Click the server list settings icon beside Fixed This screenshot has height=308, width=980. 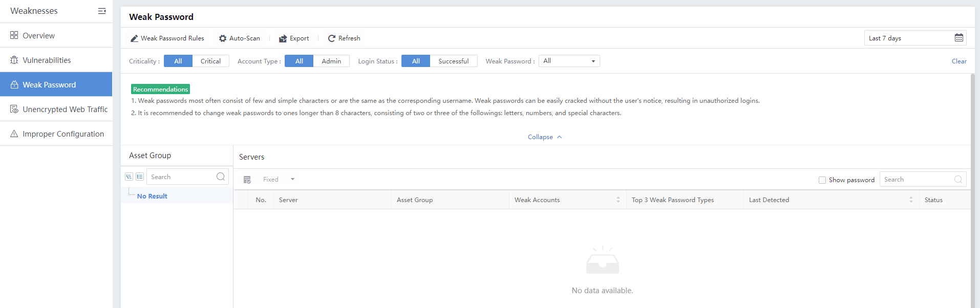247,180
